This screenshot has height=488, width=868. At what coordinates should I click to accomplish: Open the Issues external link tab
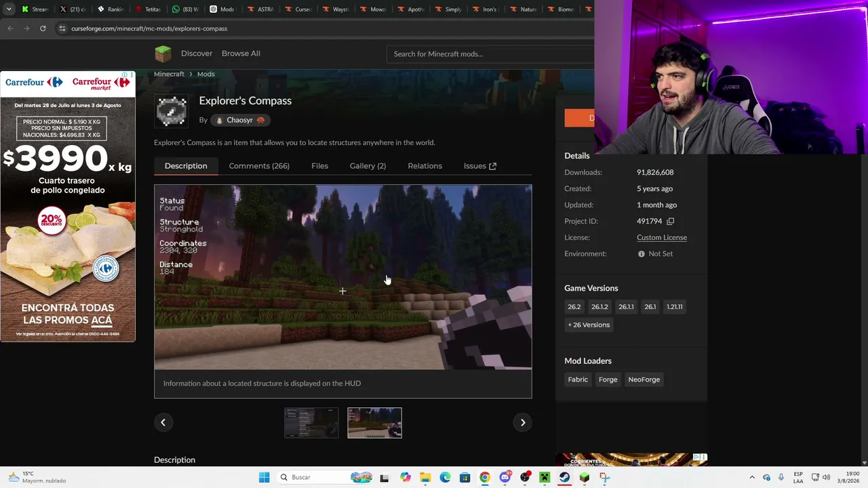point(480,166)
